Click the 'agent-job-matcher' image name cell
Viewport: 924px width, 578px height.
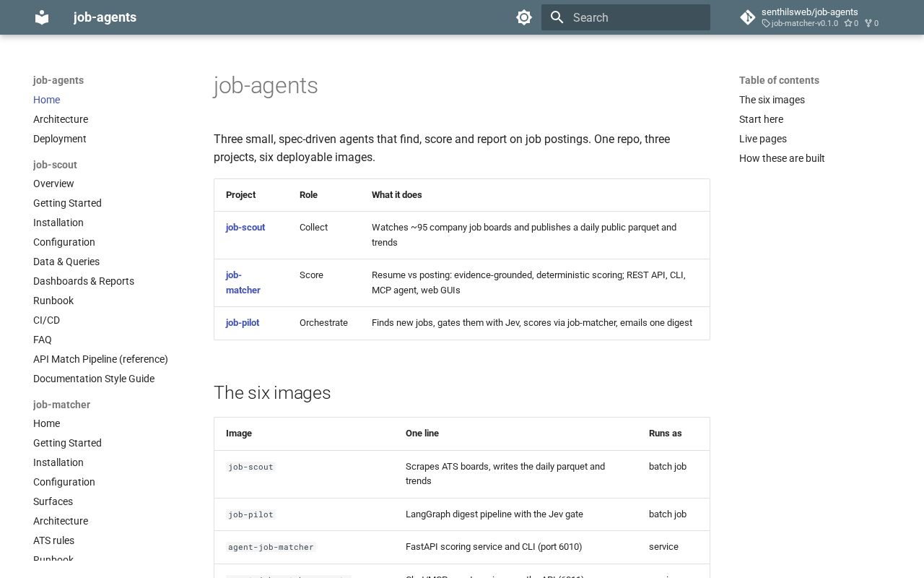271,547
